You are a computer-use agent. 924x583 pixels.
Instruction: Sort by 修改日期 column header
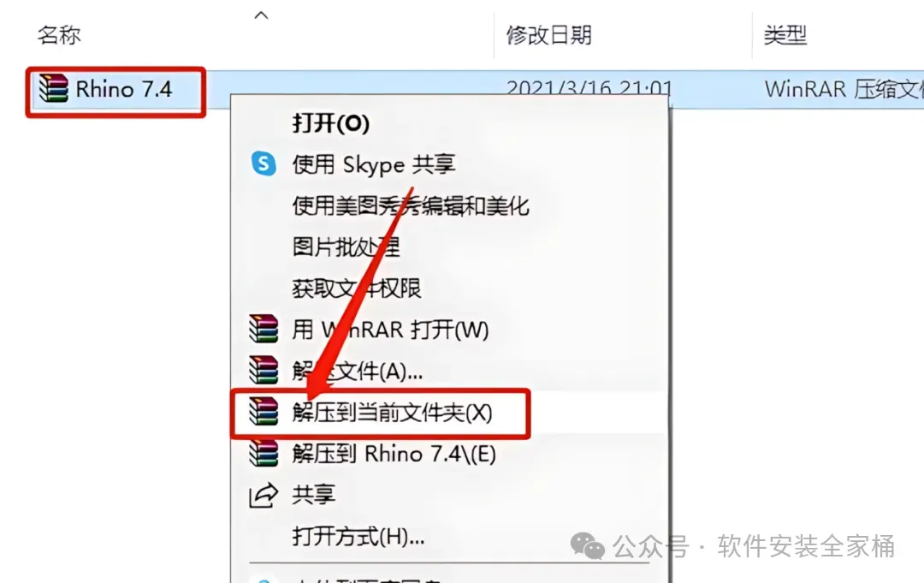click(x=548, y=35)
